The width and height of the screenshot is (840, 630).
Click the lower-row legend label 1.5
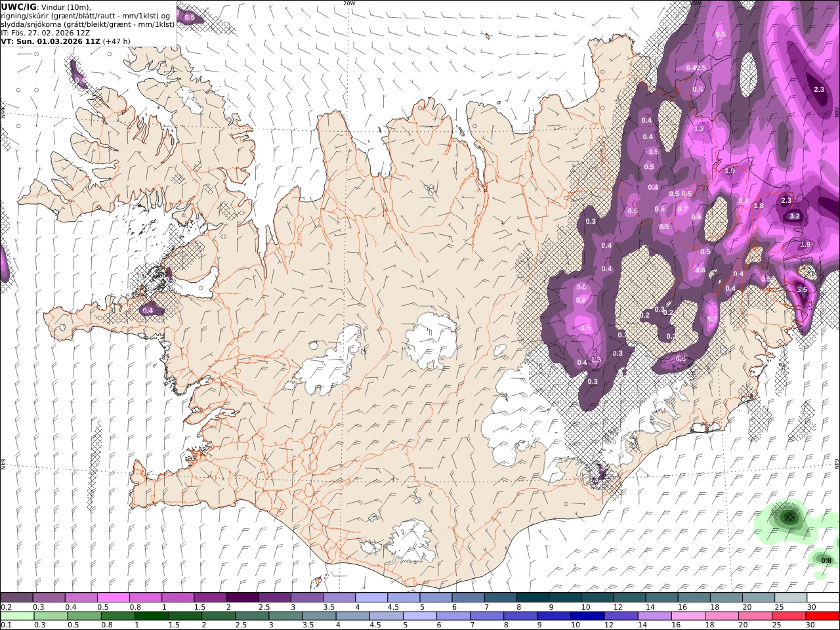174,625
